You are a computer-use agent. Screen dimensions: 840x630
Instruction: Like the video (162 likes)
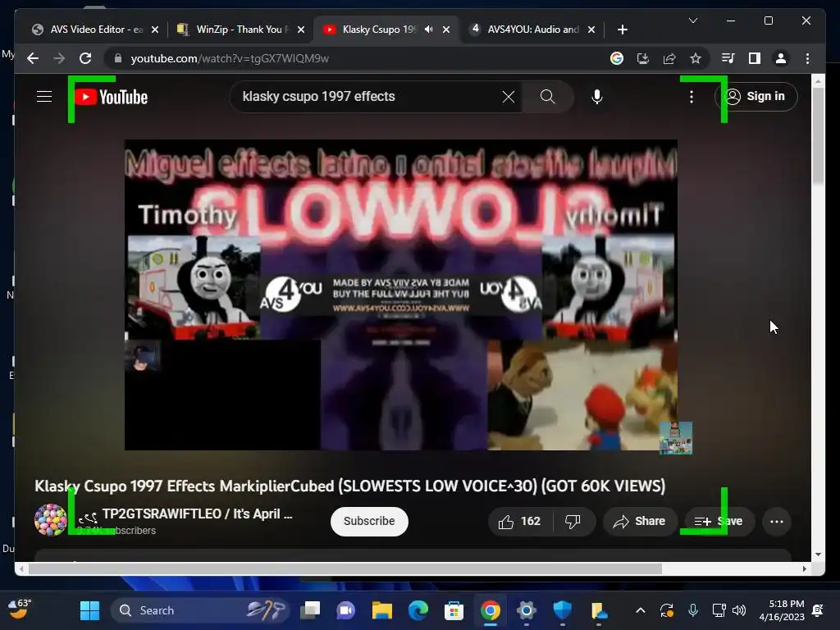[x=519, y=521]
